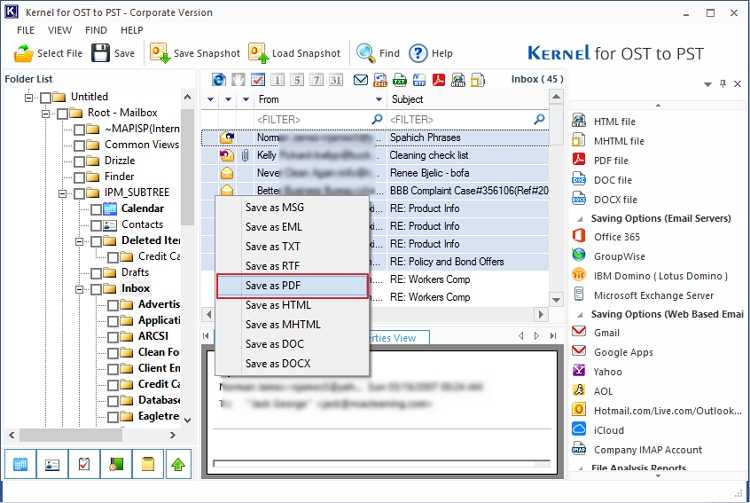This screenshot has height=503, width=750.
Task: Click the Select File toolbar icon
Action: [23, 53]
